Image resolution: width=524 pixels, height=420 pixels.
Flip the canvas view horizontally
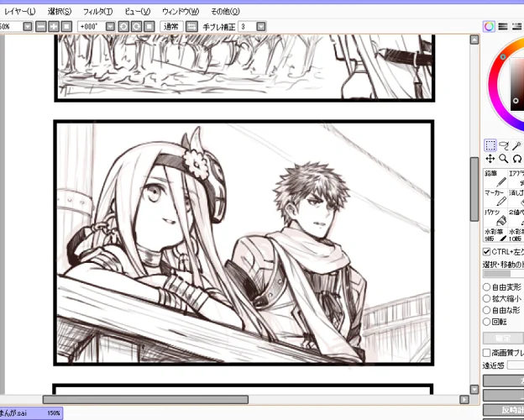(191, 26)
